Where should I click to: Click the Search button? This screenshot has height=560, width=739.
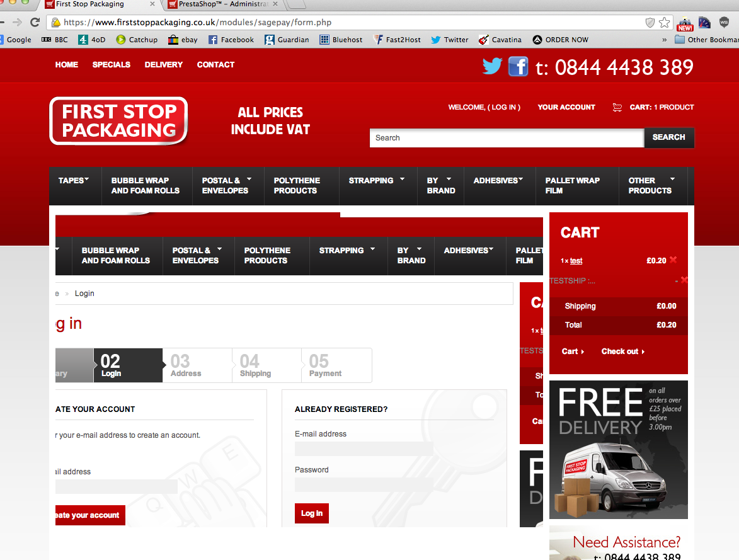pyautogui.click(x=669, y=137)
